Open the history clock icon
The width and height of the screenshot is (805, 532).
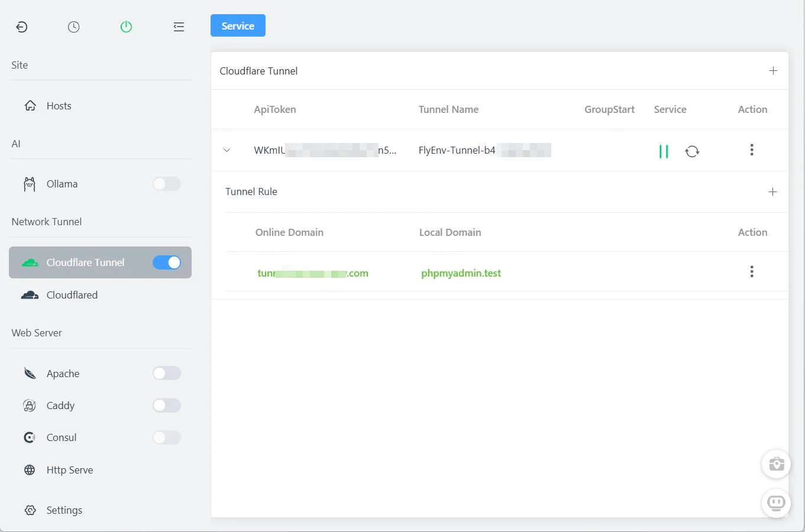coord(74,27)
